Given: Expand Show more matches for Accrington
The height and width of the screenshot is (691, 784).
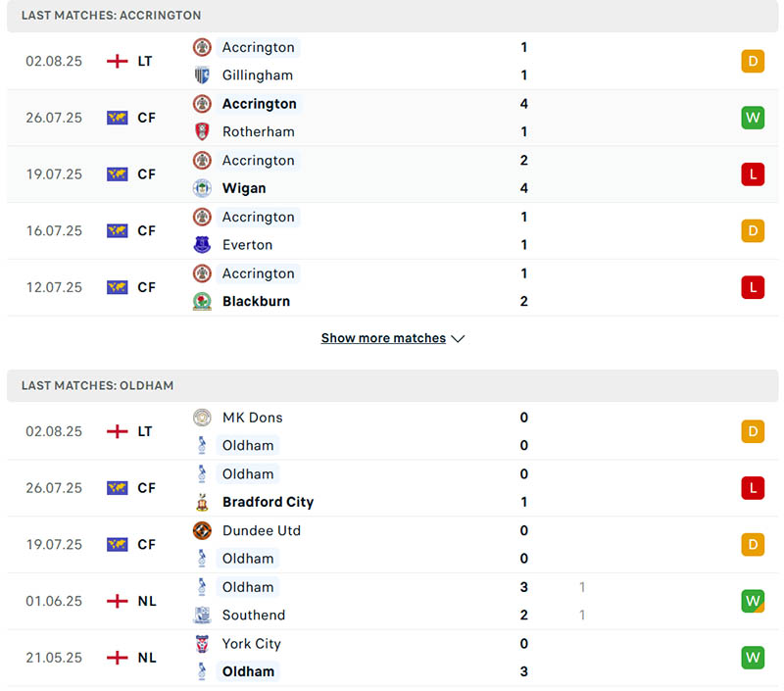Looking at the screenshot, I should [x=383, y=338].
